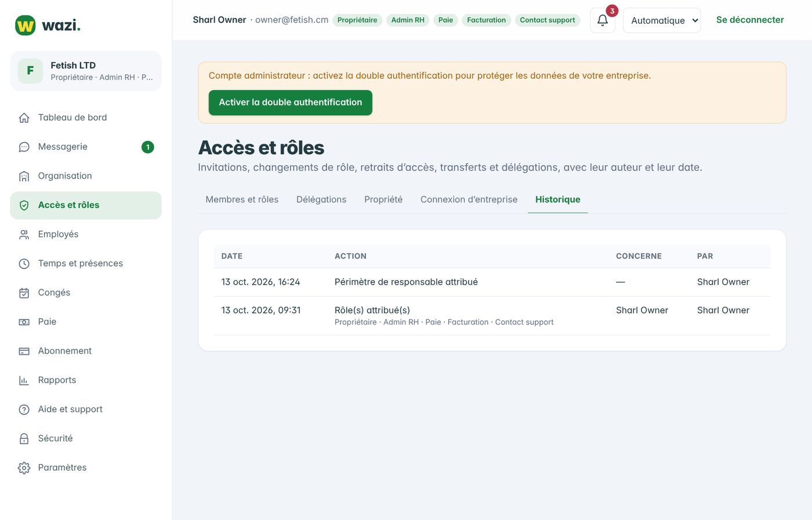Screen dimensions: 812x520
Task: Click the CONCERNE column header
Action: pos(639,256)
